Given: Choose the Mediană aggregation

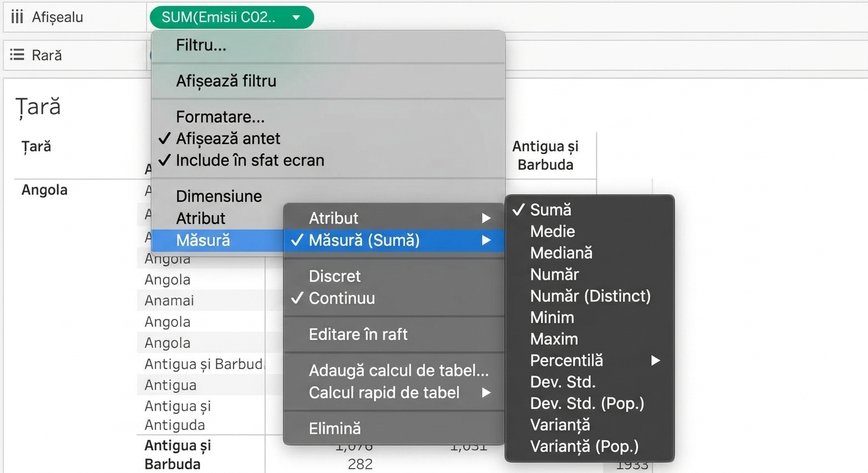Looking at the screenshot, I should [589, 253].
